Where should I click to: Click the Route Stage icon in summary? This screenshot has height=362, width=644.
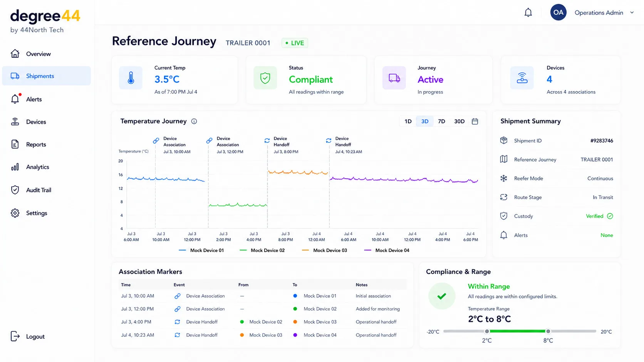(503, 197)
